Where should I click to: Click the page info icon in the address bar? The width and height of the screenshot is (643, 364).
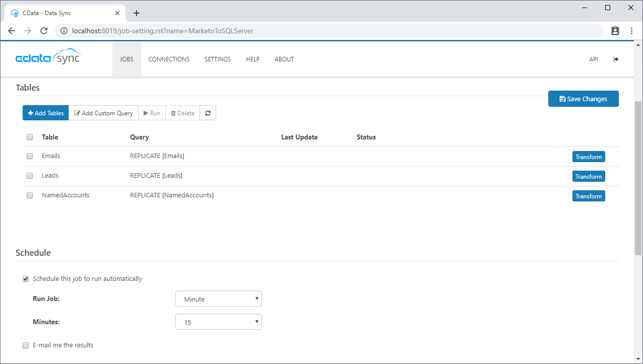(63, 31)
